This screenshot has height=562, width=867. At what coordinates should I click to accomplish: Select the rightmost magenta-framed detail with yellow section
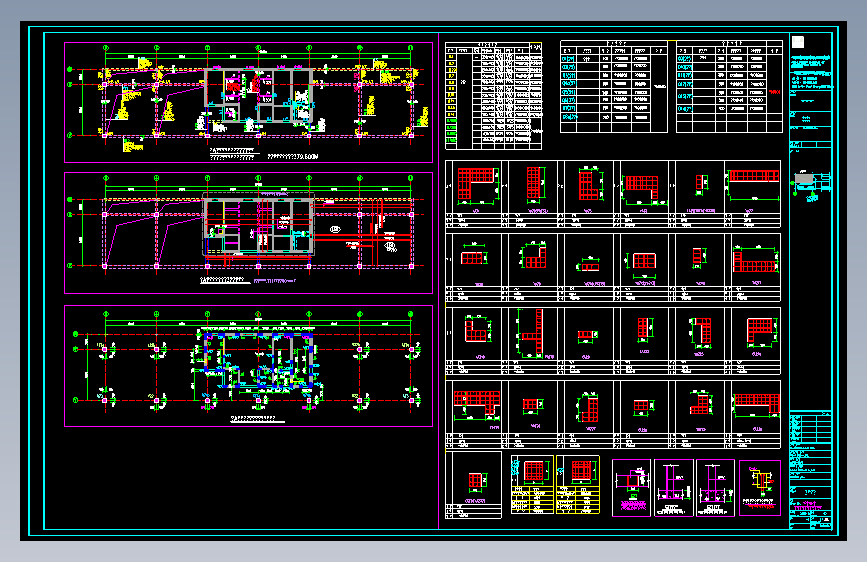point(760,488)
